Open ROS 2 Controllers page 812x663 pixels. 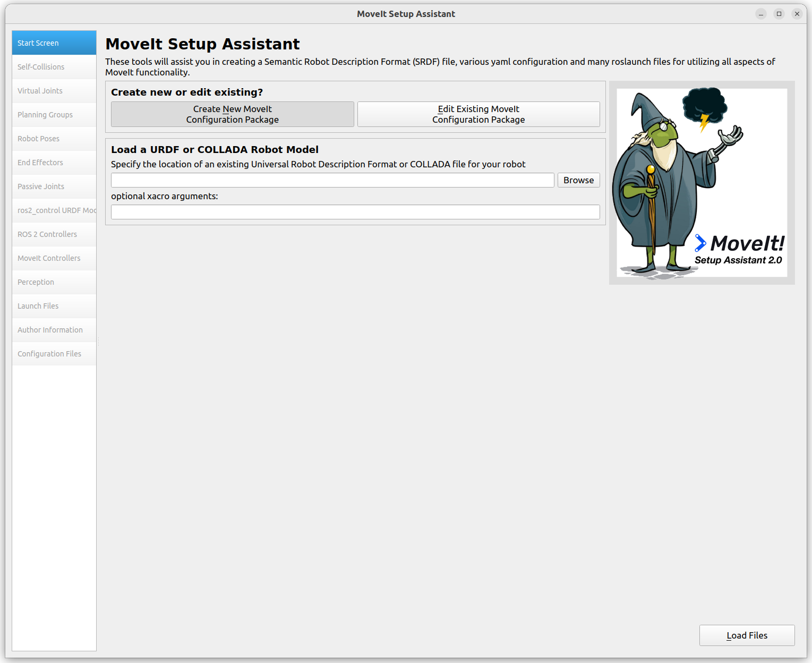54,234
